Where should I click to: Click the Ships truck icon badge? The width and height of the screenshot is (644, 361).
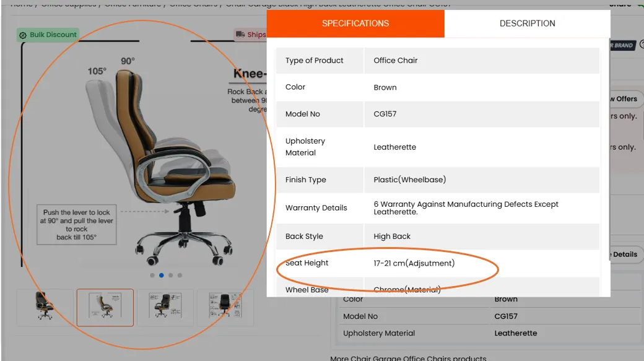tap(240, 35)
